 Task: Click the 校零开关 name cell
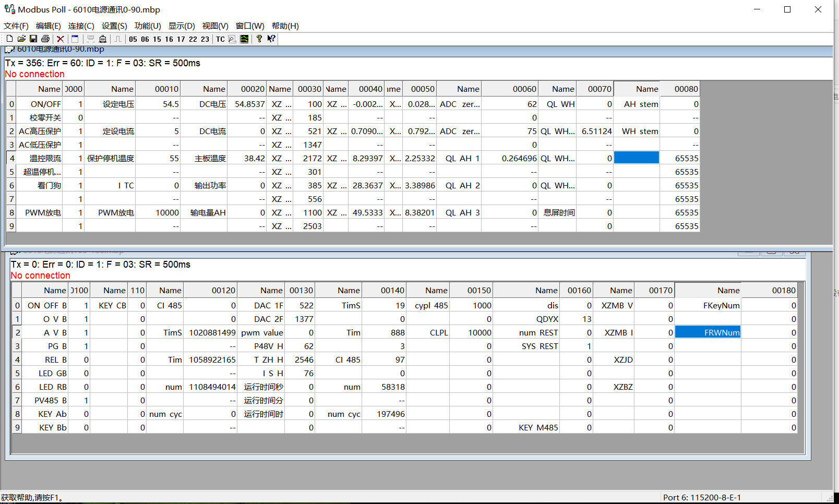click(x=40, y=117)
